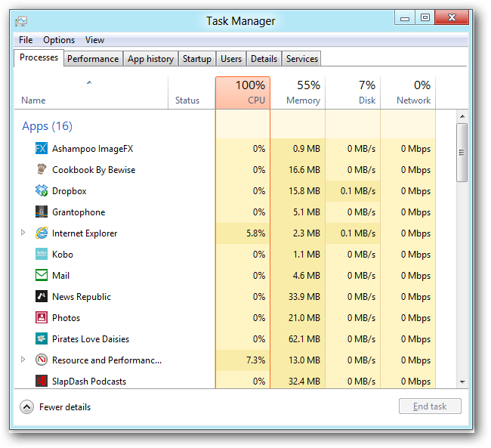Select the Dropbox process icon

coord(42,191)
